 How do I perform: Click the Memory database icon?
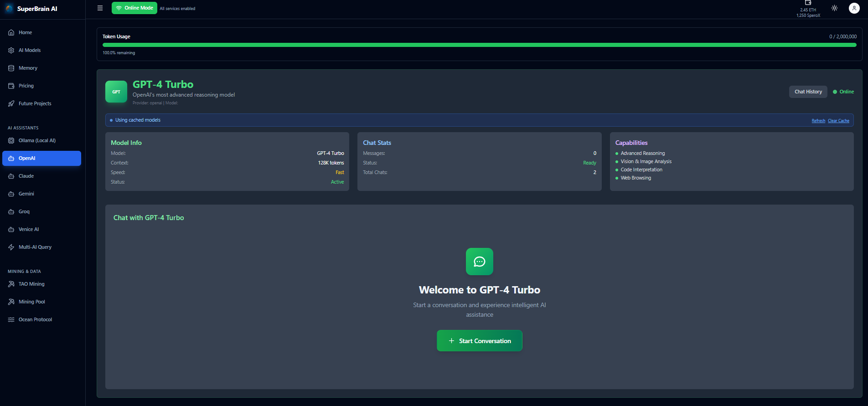tap(11, 68)
